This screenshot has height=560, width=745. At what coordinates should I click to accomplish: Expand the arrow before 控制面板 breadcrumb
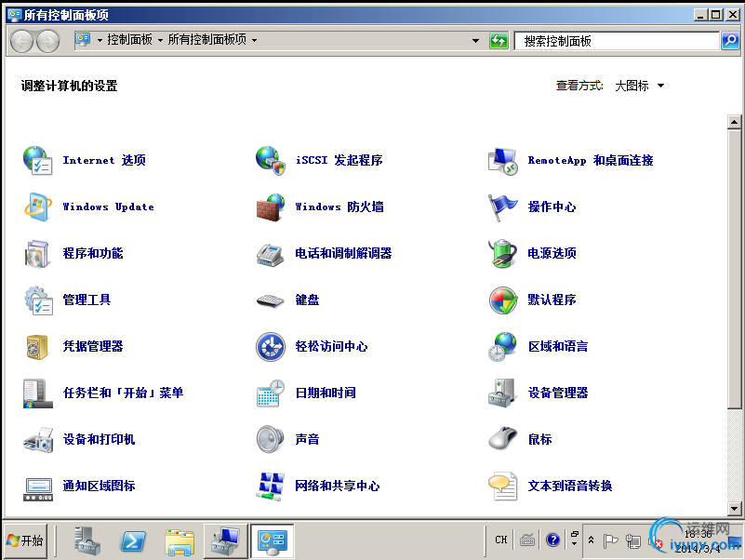100,40
